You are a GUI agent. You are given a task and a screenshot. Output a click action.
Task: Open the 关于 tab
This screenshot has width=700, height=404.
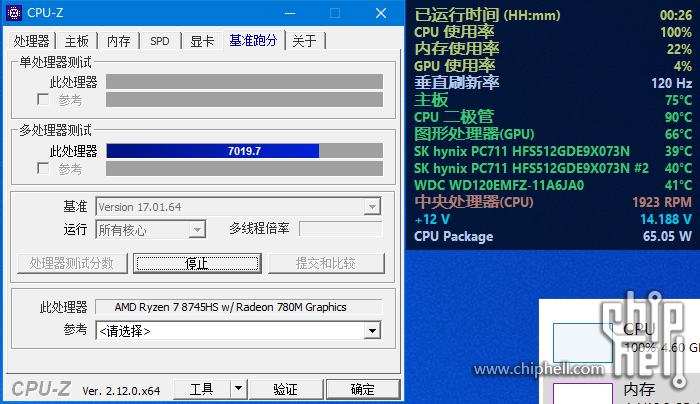[x=304, y=41]
